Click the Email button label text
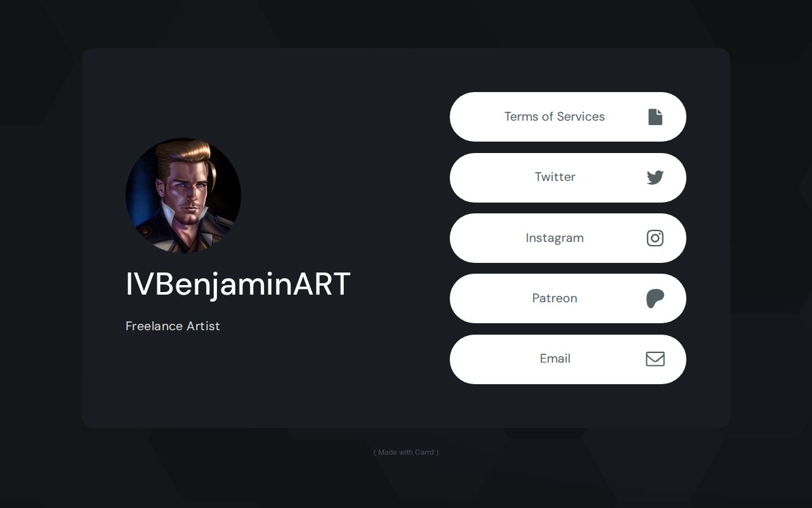The width and height of the screenshot is (812, 508). [x=555, y=359]
